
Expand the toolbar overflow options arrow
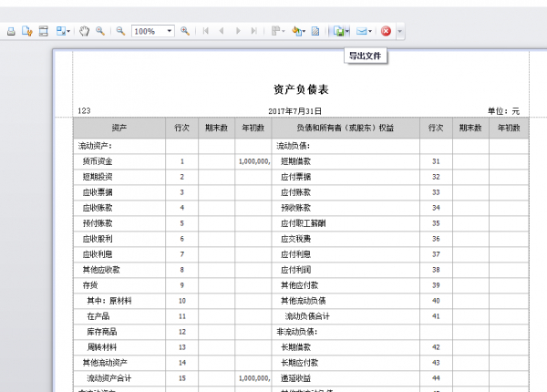pos(400,31)
